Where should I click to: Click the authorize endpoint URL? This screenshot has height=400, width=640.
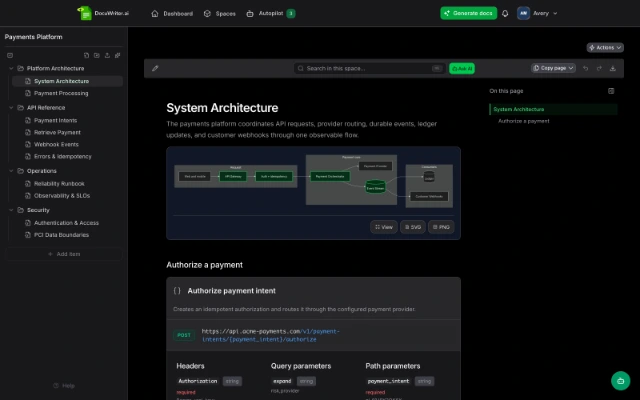(271, 335)
